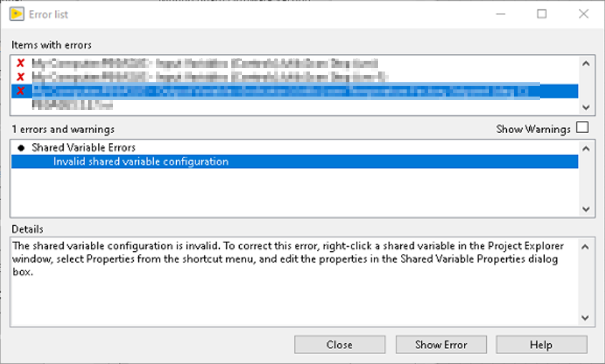Image resolution: width=605 pixels, height=364 pixels.
Task: Select Invalid shared variable configuration entry
Action: [x=294, y=162]
